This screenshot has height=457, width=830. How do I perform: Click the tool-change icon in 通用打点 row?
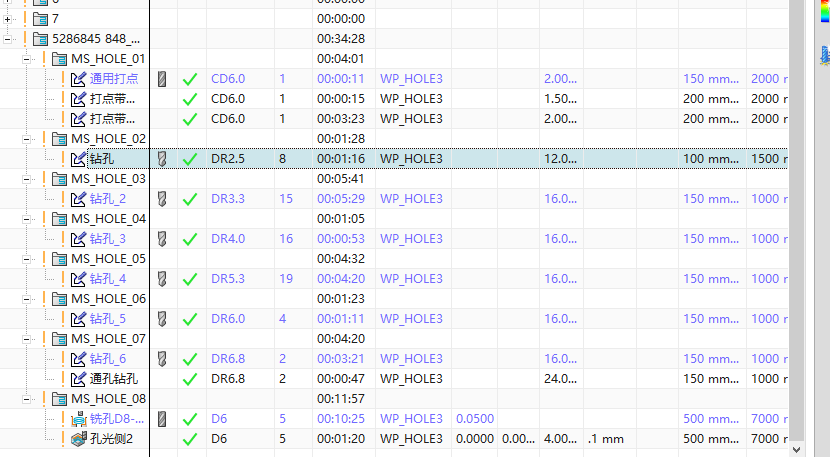pos(162,79)
